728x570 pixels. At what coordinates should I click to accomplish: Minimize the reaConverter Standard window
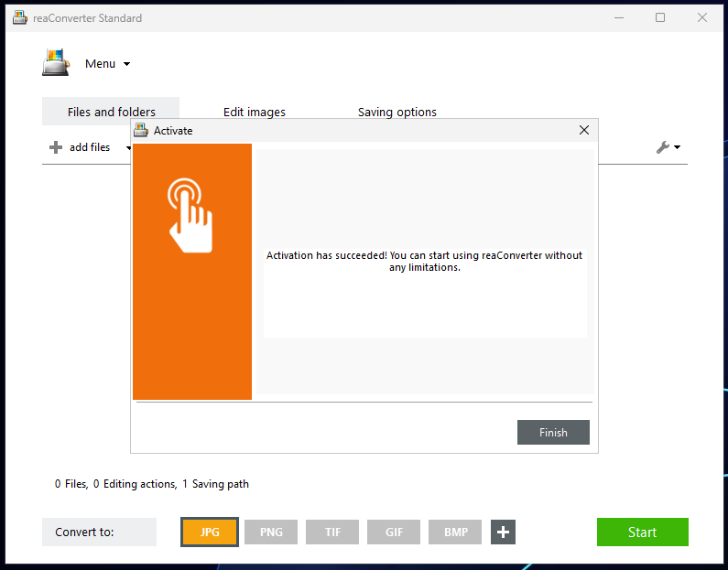coord(619,17)
